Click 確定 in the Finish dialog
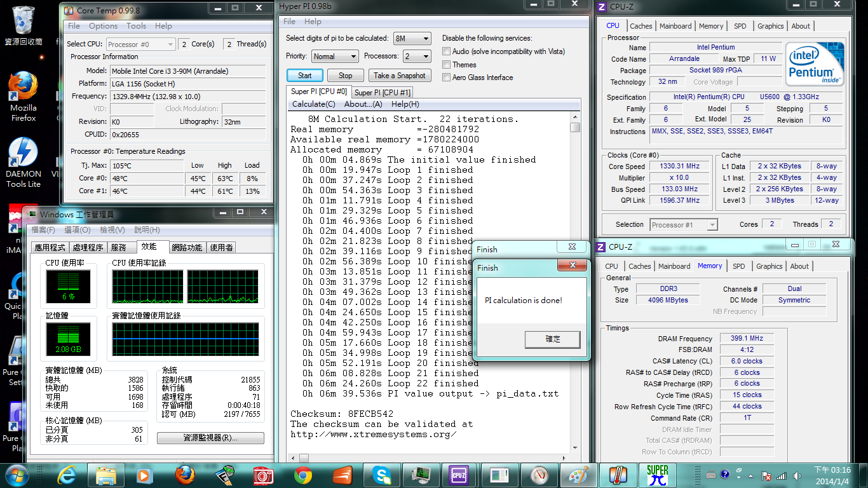Viewport: 868px width, 488px height. [553, 339]
